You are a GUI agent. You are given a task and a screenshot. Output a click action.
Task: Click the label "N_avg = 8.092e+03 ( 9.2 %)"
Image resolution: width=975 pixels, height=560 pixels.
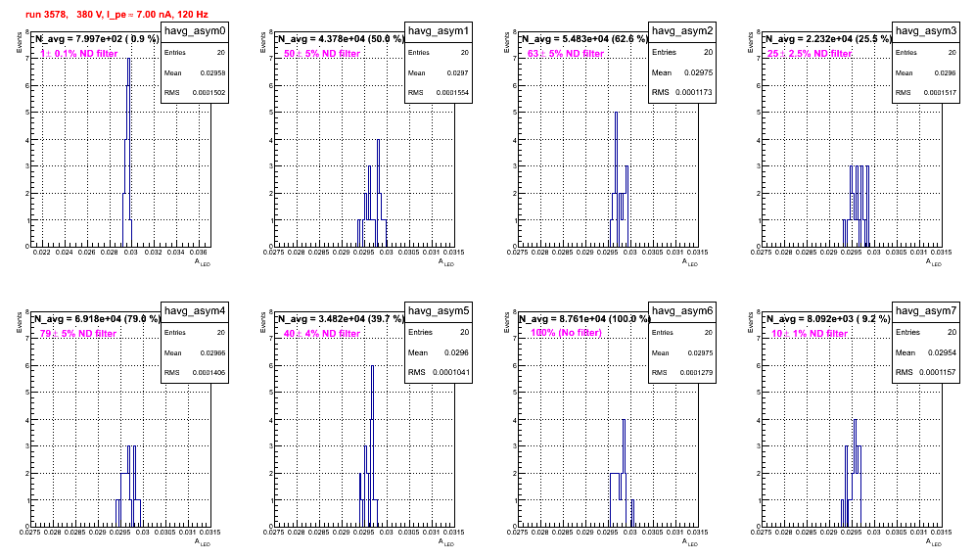pyautogui.click(x=828, y=318)
